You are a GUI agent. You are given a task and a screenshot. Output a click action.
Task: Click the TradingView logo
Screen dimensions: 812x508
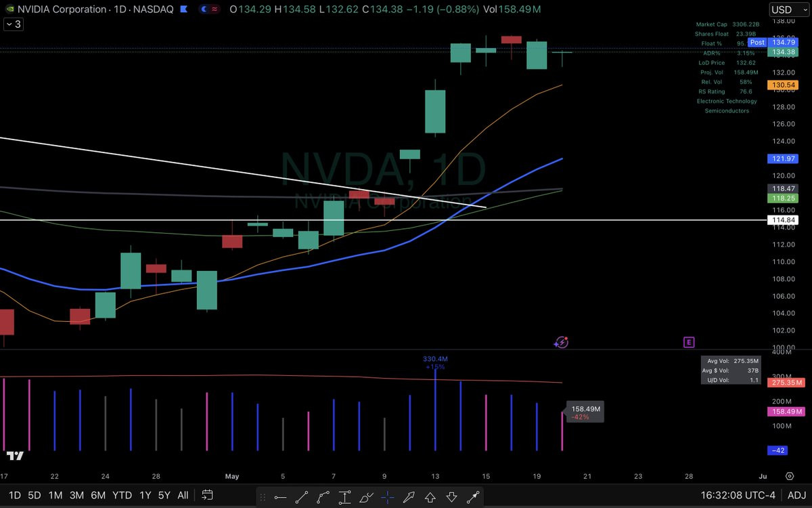15,456
